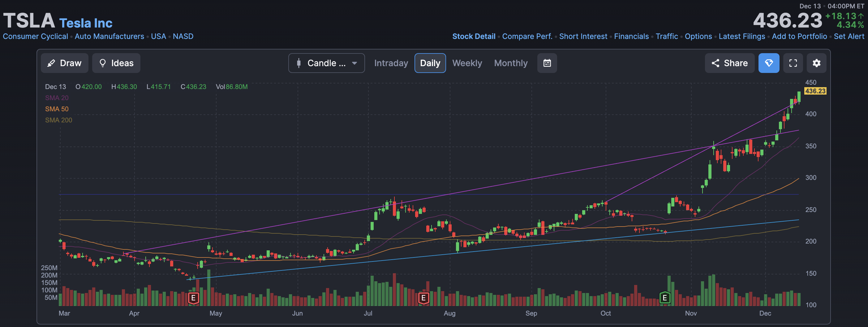Click Add to Portfolio
The width and height of the screenshot is (868, 327).
(x=799, y=36)
